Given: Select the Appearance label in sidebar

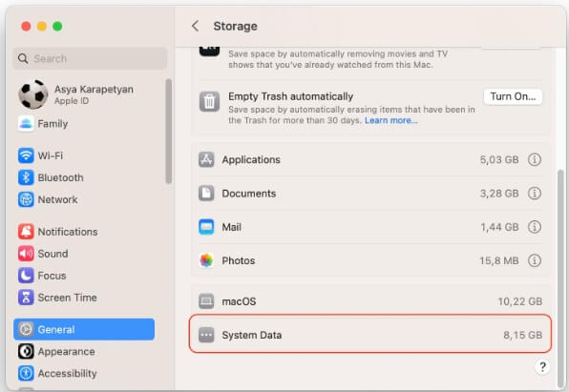Looking at the screenshot, I should (x=67, y=351).
